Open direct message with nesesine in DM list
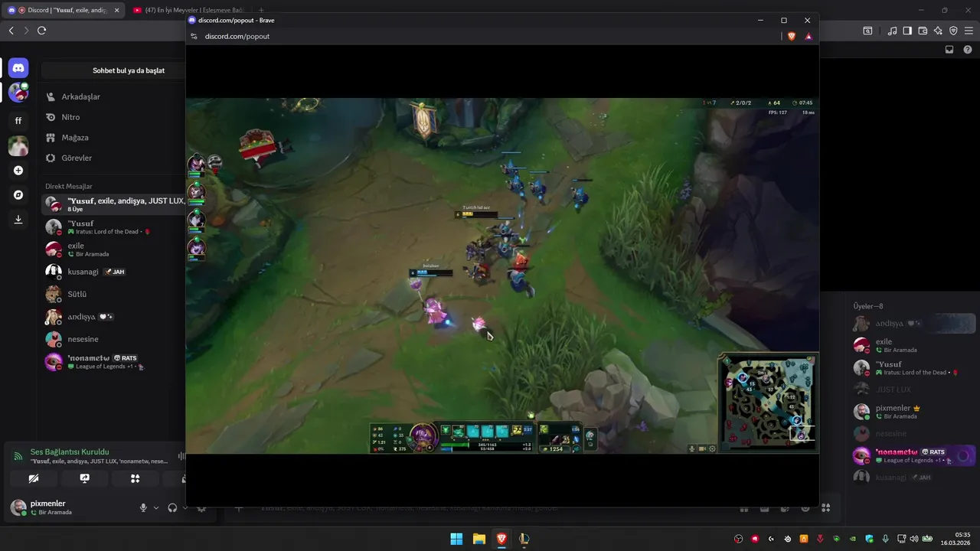980x551 pixels. [x=113, y=339]
